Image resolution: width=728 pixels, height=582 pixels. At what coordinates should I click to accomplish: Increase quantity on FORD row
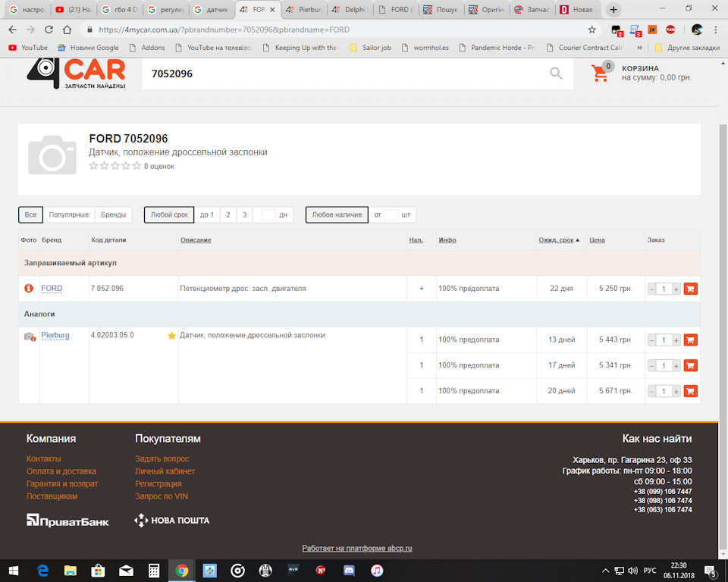click(676, 289)
